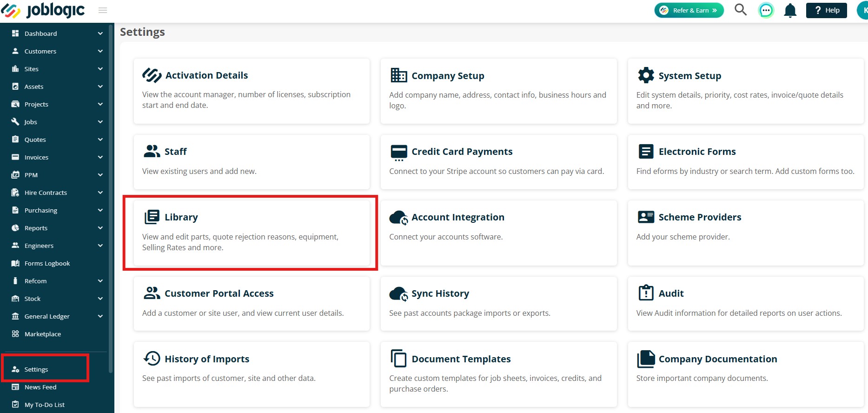Expand the Assets menu chevron

pos(100,87)
